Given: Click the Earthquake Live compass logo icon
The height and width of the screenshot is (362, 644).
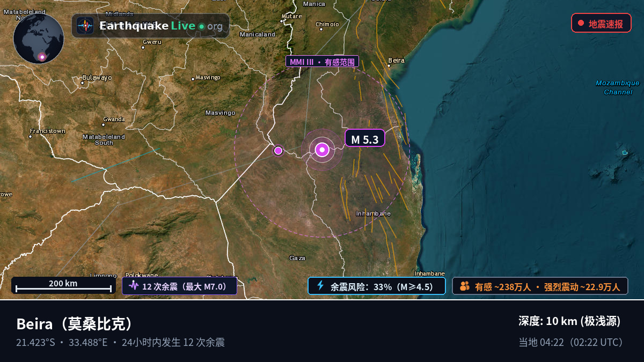Looking at the screenshot, I should (85, 26).
